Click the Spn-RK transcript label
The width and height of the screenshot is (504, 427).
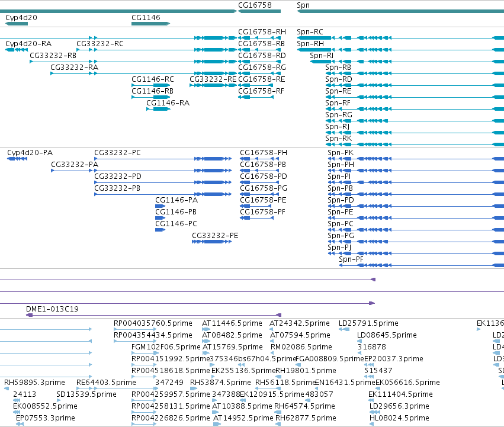click(x=338, y=139)
